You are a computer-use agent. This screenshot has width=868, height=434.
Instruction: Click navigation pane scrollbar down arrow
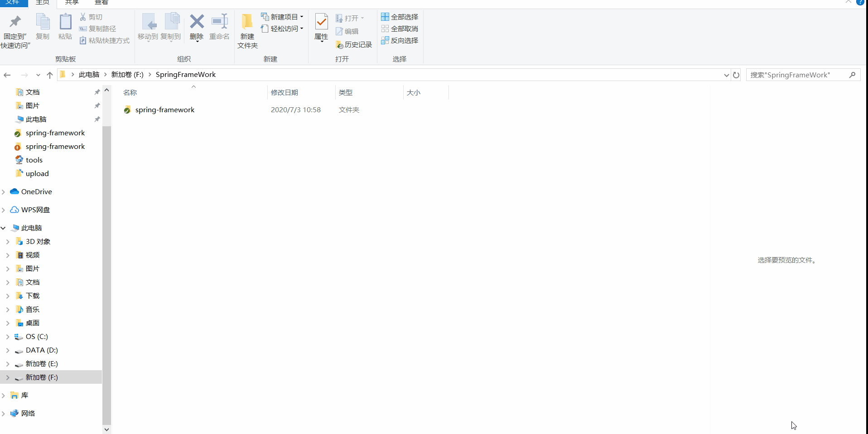[107, 429]
